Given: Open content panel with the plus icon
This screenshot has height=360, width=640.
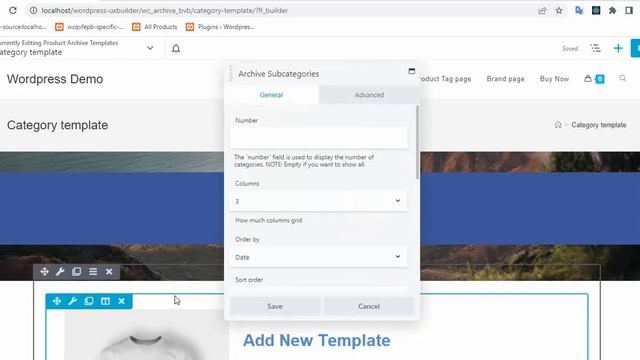Looking at the screenshot, I should tap(618, 49).
